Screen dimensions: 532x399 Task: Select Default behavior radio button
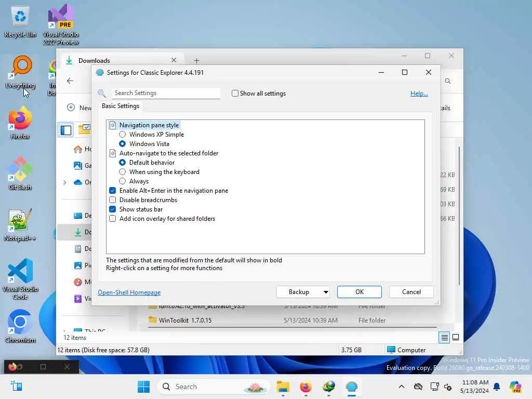click(x=123, y=163)
